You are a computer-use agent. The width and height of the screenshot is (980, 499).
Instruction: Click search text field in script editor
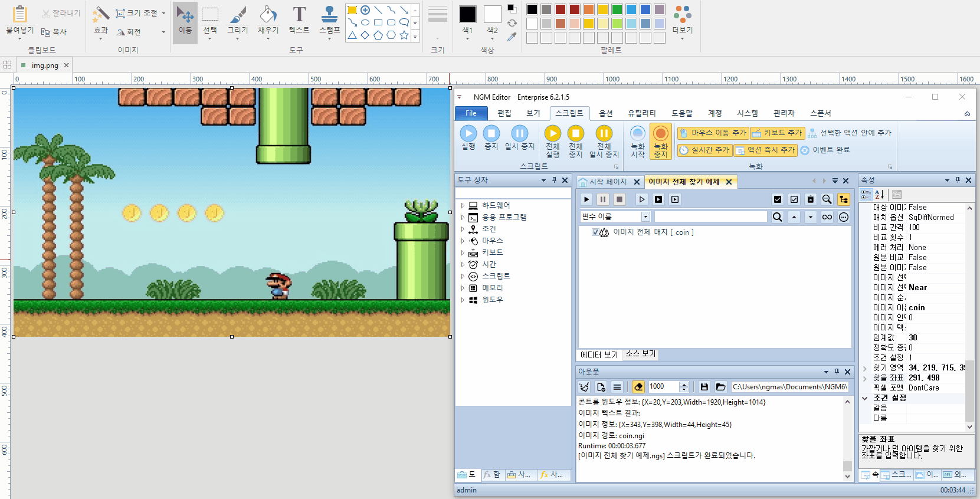710,217
